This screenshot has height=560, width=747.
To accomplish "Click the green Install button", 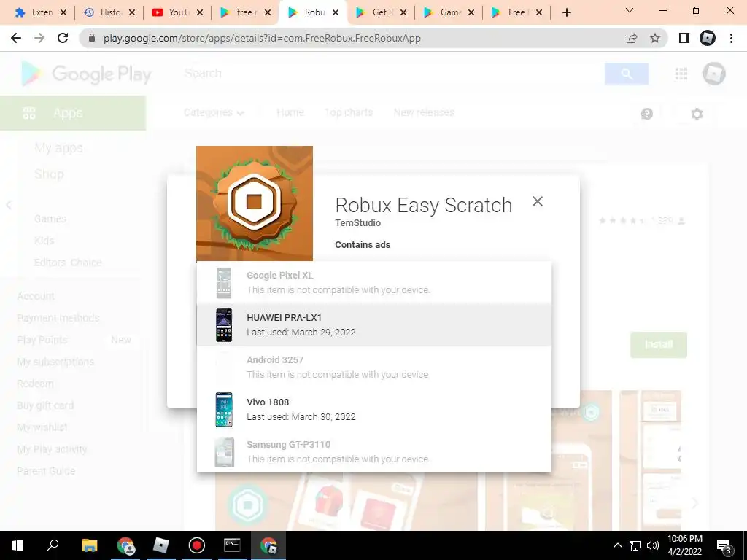I will 659,344.
